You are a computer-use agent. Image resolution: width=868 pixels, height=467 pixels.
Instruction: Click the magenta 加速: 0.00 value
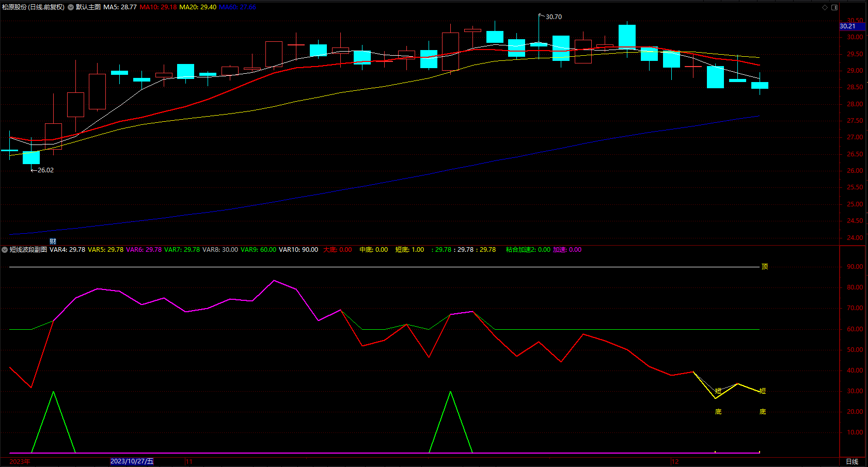567,250
